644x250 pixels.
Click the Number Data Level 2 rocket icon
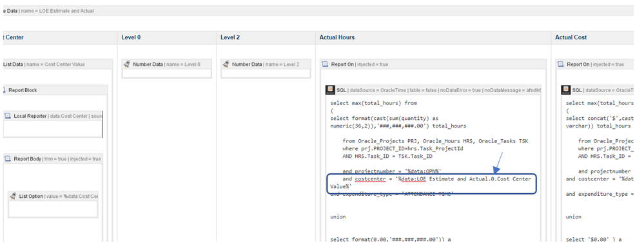226,64
